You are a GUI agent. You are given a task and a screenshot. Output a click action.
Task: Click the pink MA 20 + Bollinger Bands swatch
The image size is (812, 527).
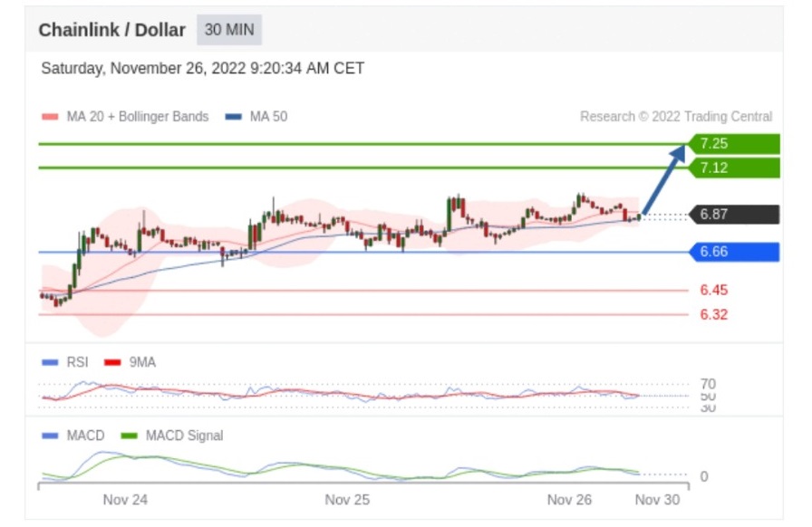click(x=50, y=117)
